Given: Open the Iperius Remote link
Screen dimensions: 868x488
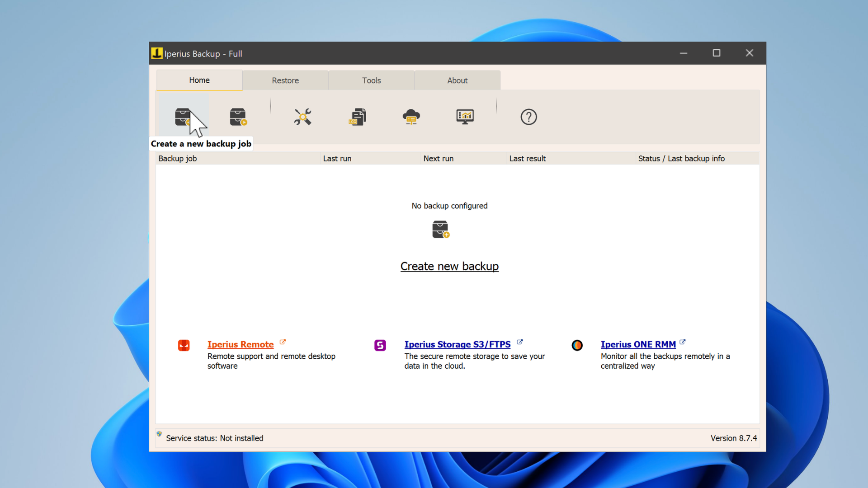Looking at the screenshot, I should point(241,344).
